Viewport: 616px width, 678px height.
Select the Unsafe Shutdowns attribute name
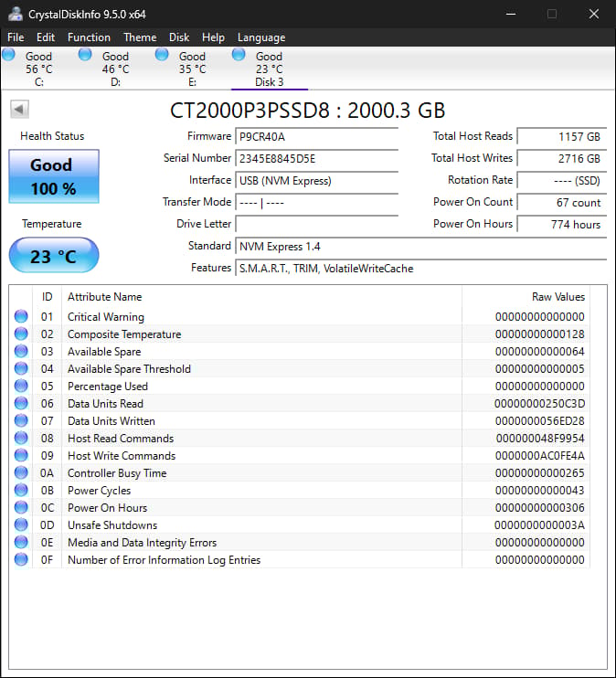(112, 525)
